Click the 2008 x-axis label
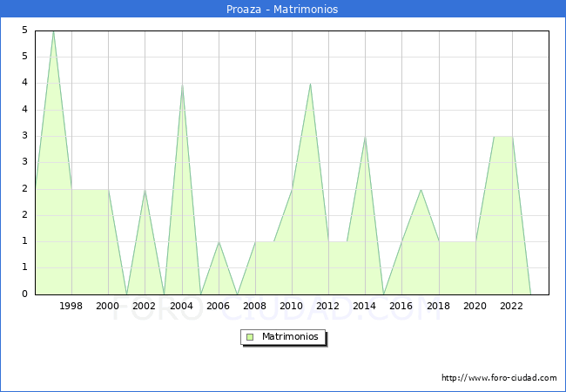This screenshot has height=392, width=566. pyautogui.click(x=255, y=306)
